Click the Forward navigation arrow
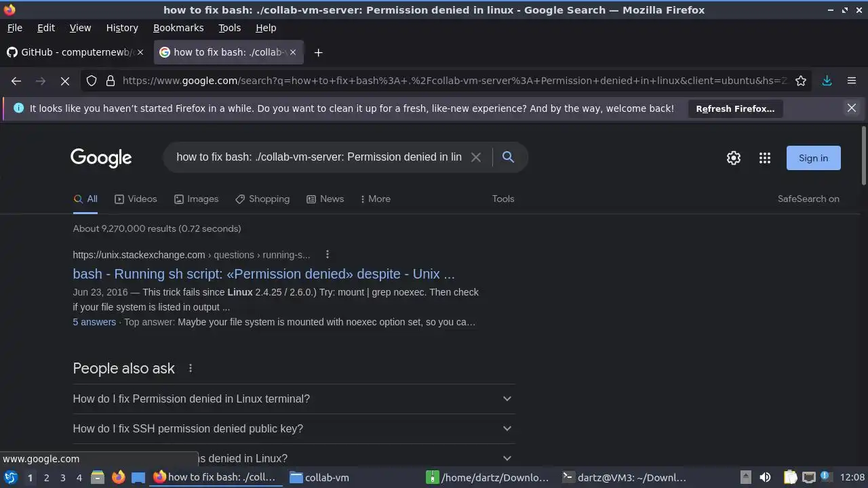Viewport: 868px width, 488px height. (41, 81)
